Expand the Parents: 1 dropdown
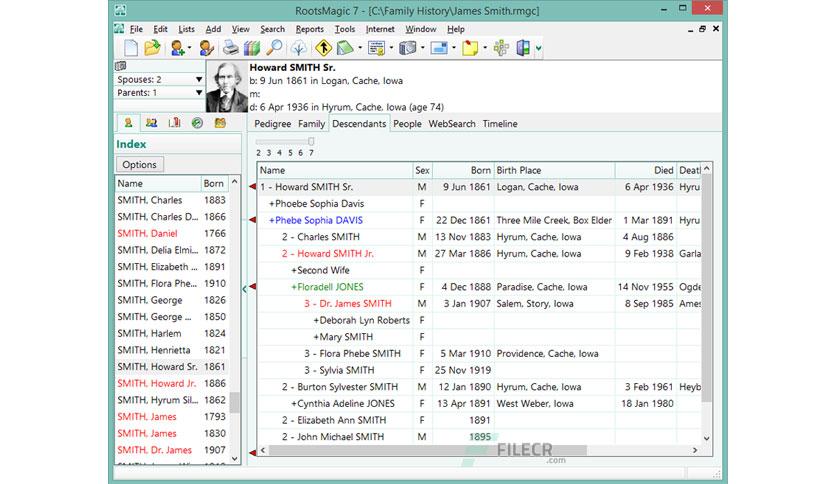The width and height of the screenshot is (836, 484). (x=199, y=93)
